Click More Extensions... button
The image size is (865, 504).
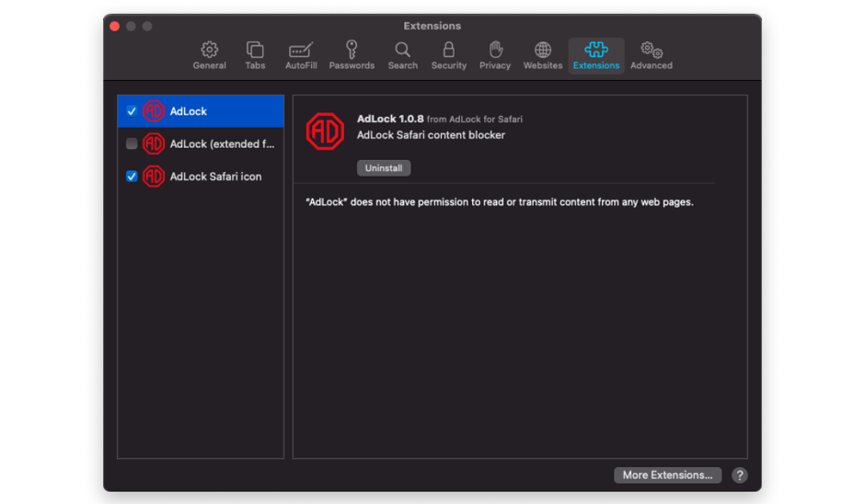pos(667,475)
